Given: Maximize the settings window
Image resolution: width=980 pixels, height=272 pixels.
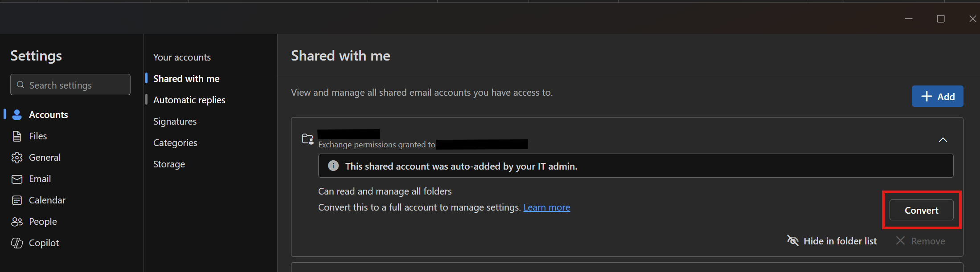Looking at the screenshot, I should pos(941,19).
